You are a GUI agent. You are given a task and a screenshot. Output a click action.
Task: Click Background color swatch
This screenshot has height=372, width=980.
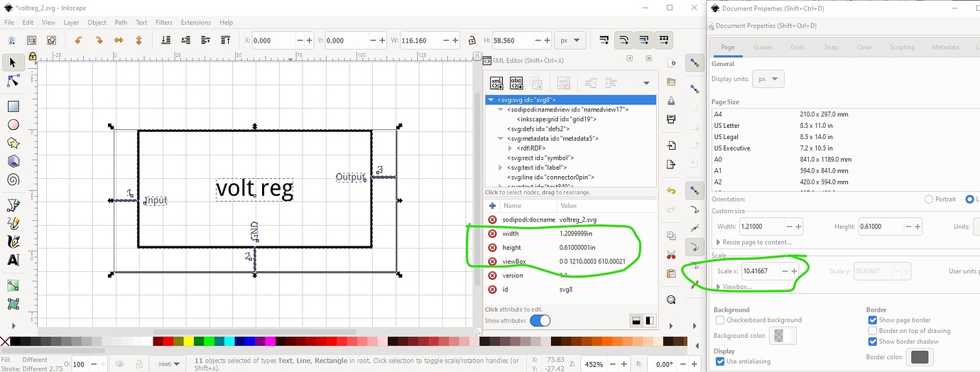pos(782,335)
